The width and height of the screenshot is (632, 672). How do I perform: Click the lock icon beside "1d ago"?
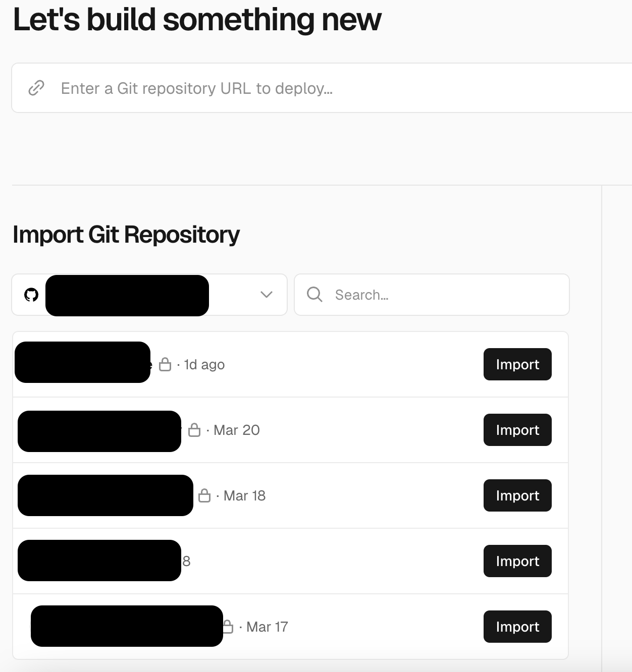[x=165, y=364]
